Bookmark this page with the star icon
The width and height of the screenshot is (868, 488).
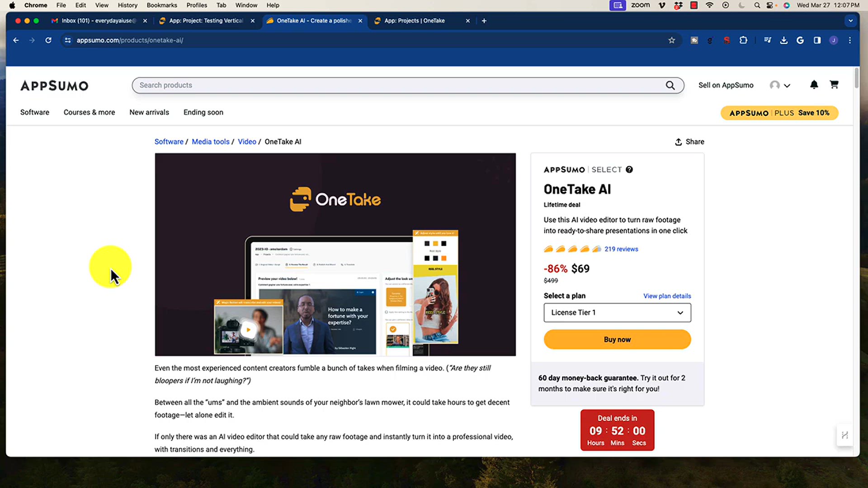click(x=672, y=40)
